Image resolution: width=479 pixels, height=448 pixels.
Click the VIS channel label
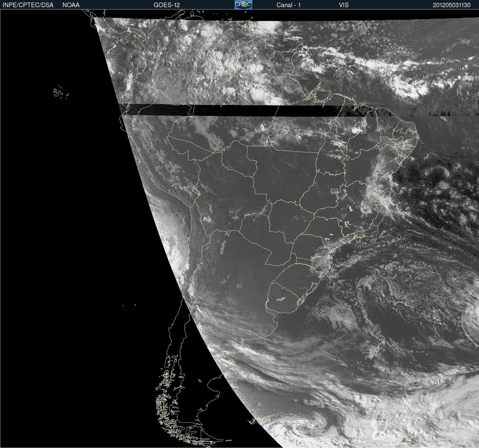click(x=344, y=5)
